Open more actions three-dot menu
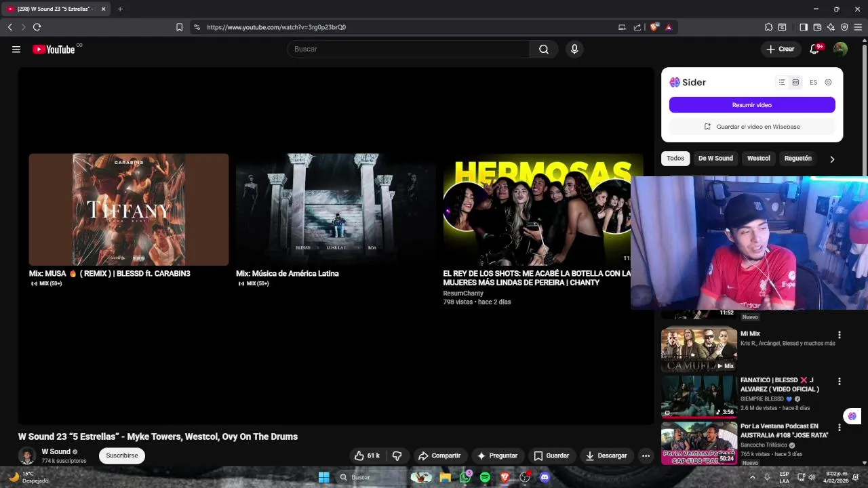868x488 pixels. (646, 455)
